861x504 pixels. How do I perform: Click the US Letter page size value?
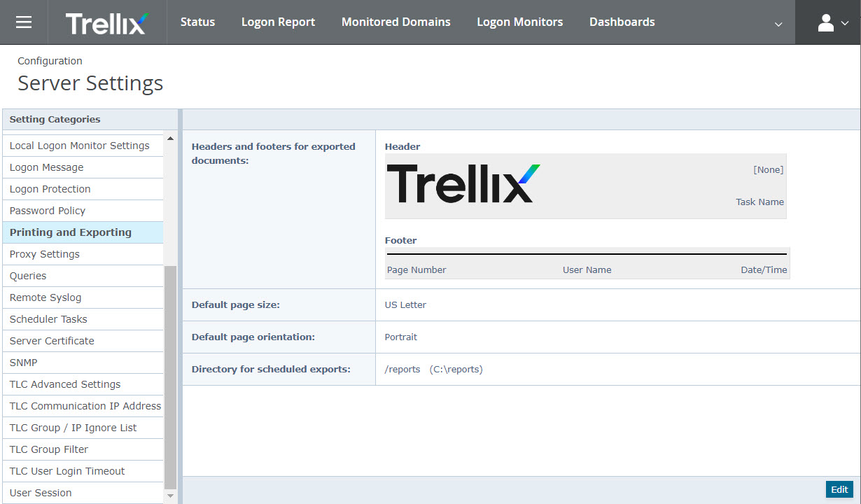pyautogui.click(x=405, y=304)
